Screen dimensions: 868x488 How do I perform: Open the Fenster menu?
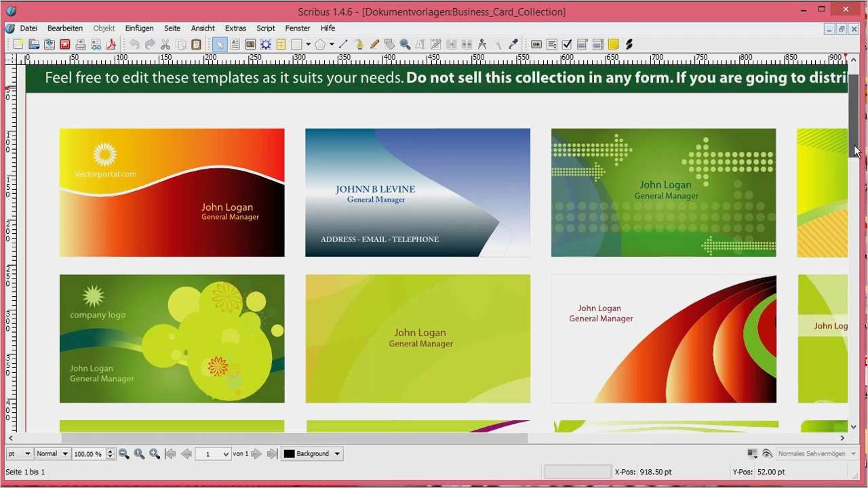(297, 28)
